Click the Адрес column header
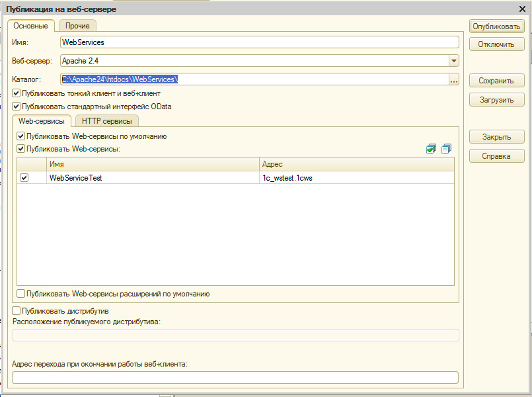532x397 pixels. (357, 164)
